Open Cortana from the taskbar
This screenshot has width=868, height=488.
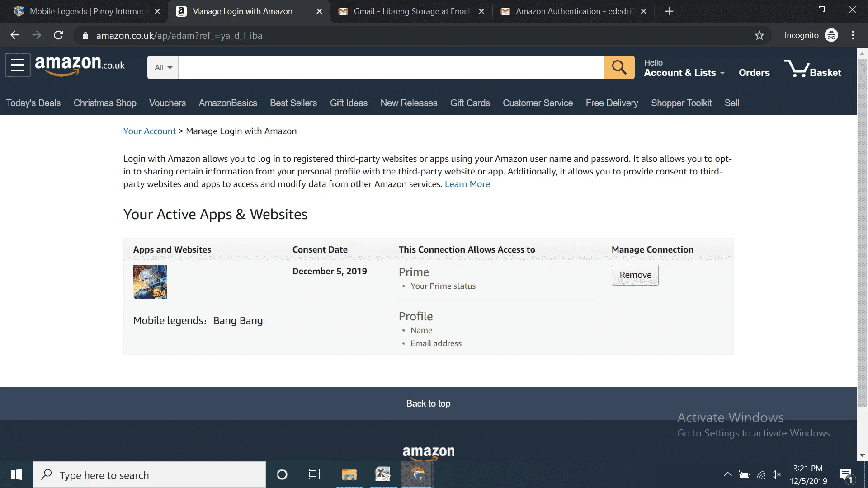[282, 474]
